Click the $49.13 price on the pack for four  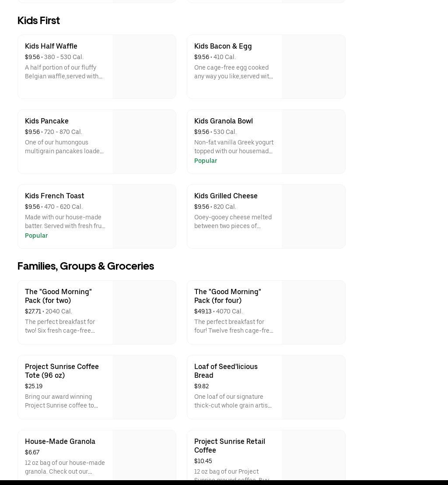pyautogui.click(x=203, y=312)
